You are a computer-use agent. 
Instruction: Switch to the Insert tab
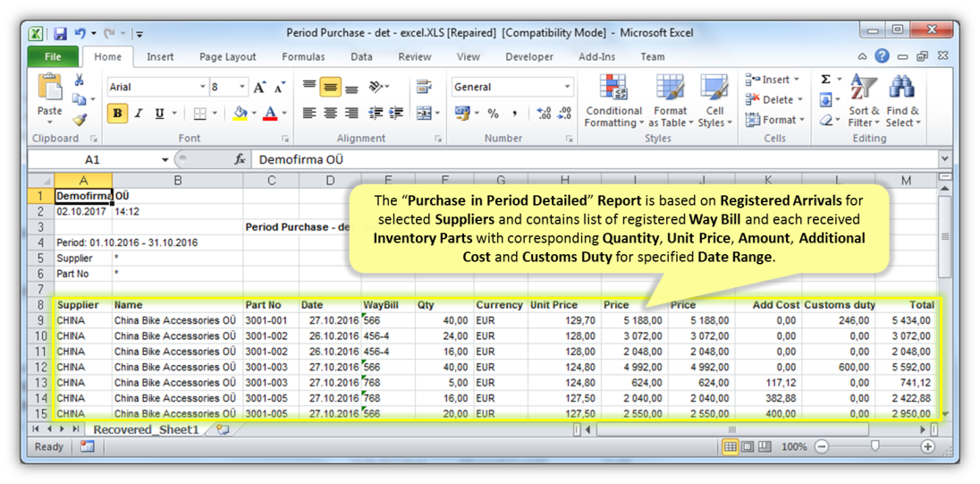pos(161,57)
